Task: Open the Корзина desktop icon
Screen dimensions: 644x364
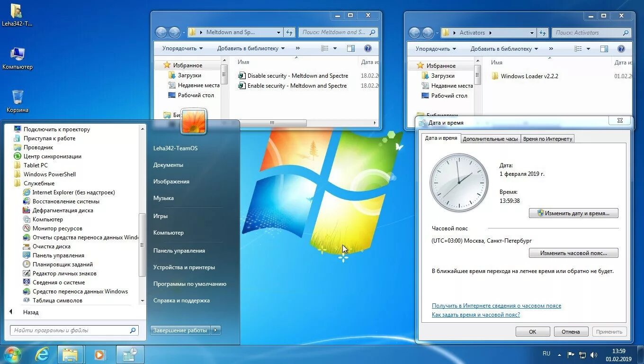Action: coord(18,101)
